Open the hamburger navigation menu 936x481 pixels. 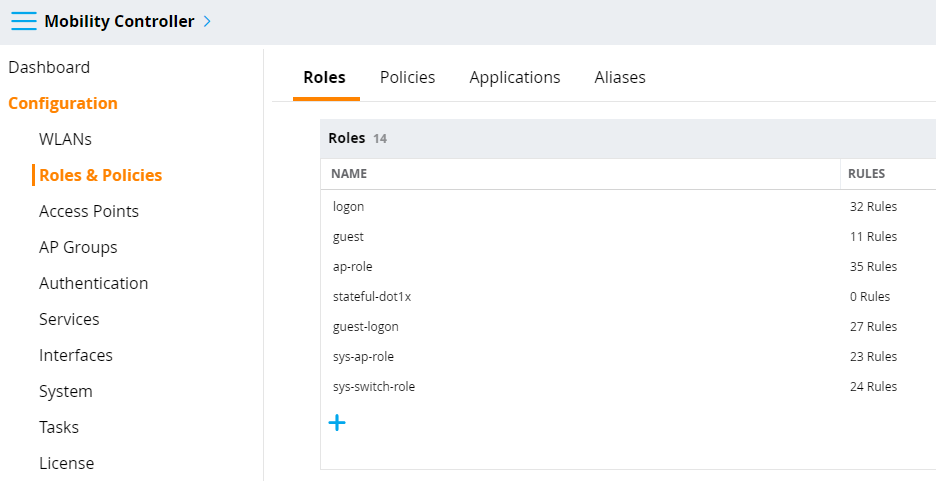click(23, 21)
